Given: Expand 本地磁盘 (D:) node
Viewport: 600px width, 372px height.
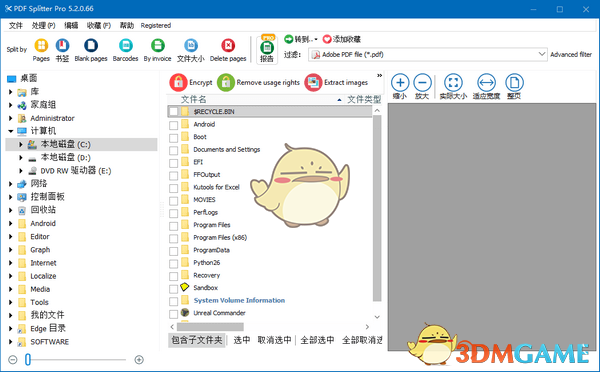Looking at the screenshot, I should click(x=21, y=157).
